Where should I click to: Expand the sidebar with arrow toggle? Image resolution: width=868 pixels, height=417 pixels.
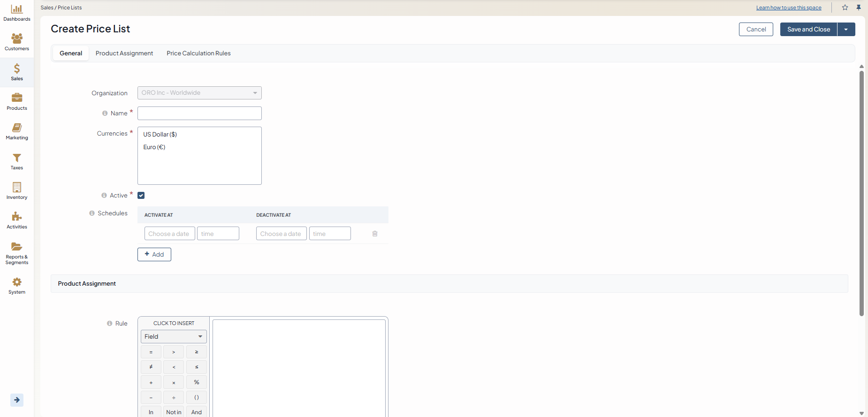17,400
